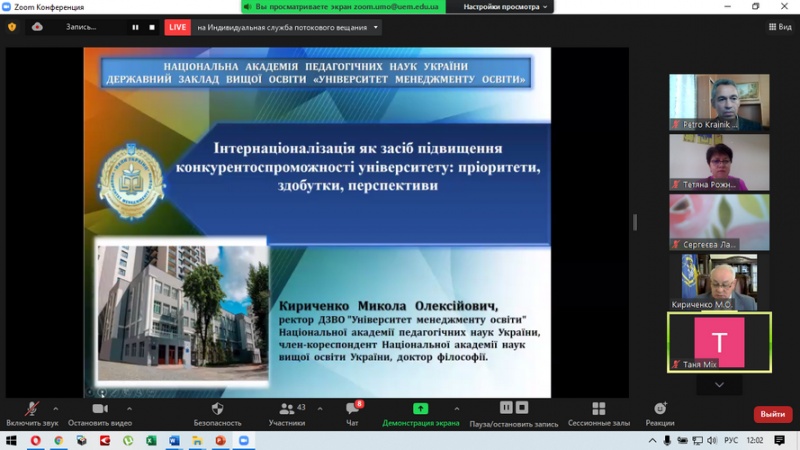Stop video using Остановить видео camera icon
Screen dimensions: 800x450
pyautogui.click(x=100, y=409)
